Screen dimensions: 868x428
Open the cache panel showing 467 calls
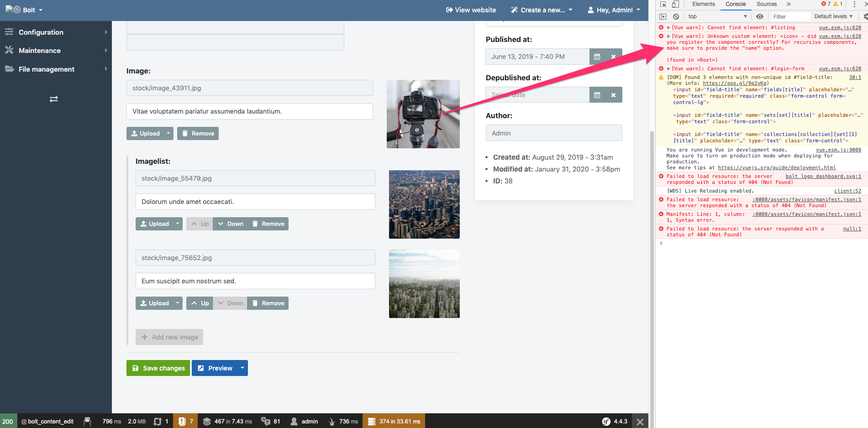[x=227, y=421]
